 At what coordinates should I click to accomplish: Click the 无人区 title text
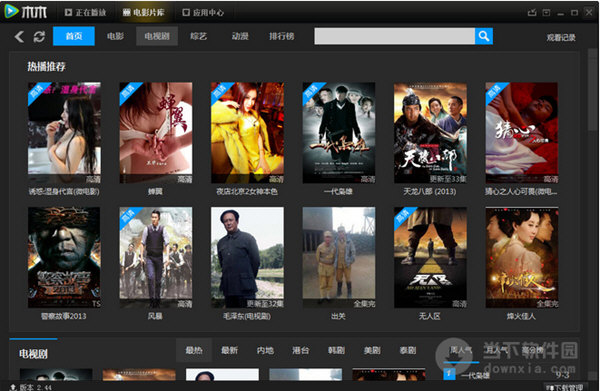coord(430,316)
